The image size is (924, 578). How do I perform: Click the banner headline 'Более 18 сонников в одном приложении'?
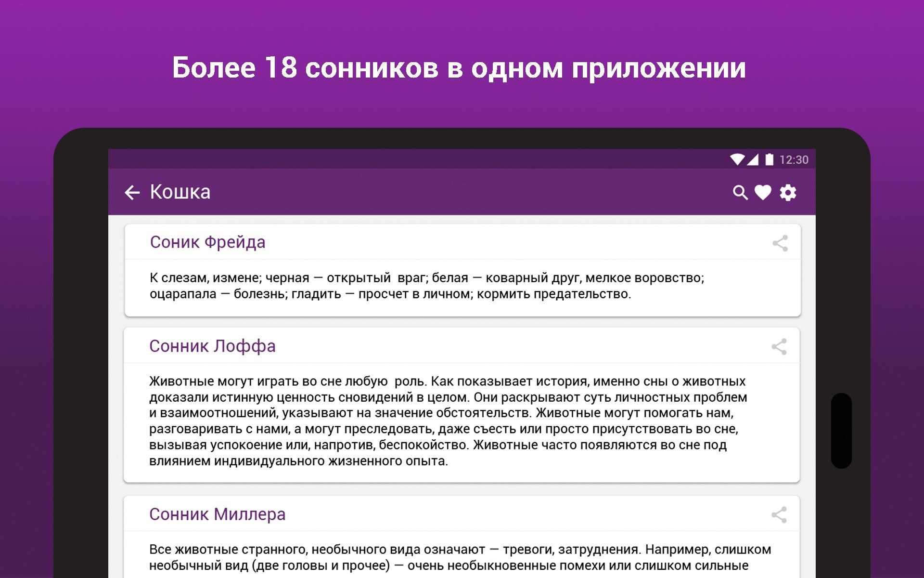click(x=459, y=67)
